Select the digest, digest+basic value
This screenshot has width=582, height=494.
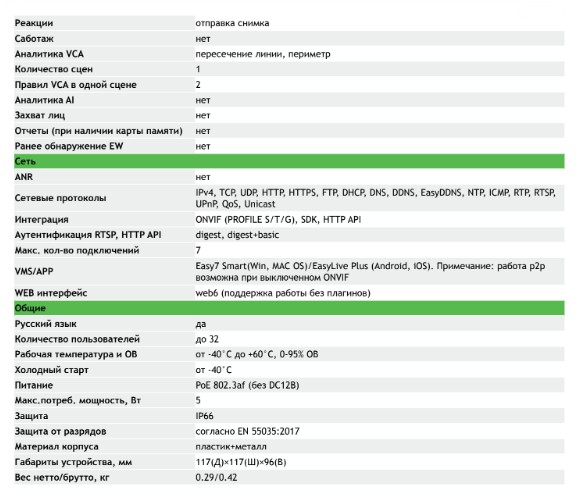coord(237,235)
